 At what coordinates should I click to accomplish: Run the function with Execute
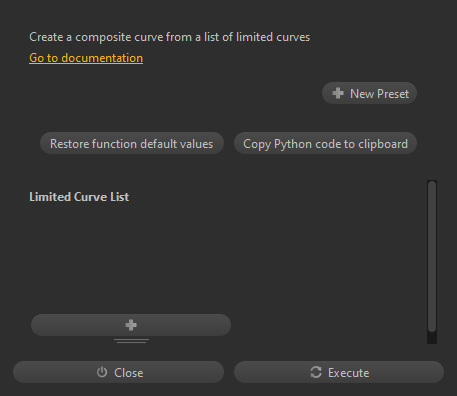[339, 372]
